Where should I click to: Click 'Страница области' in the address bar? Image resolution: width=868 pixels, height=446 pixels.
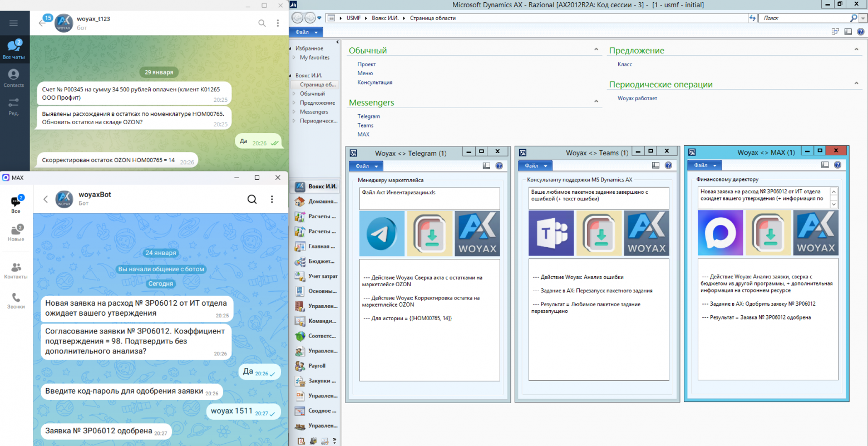(433, 18)
